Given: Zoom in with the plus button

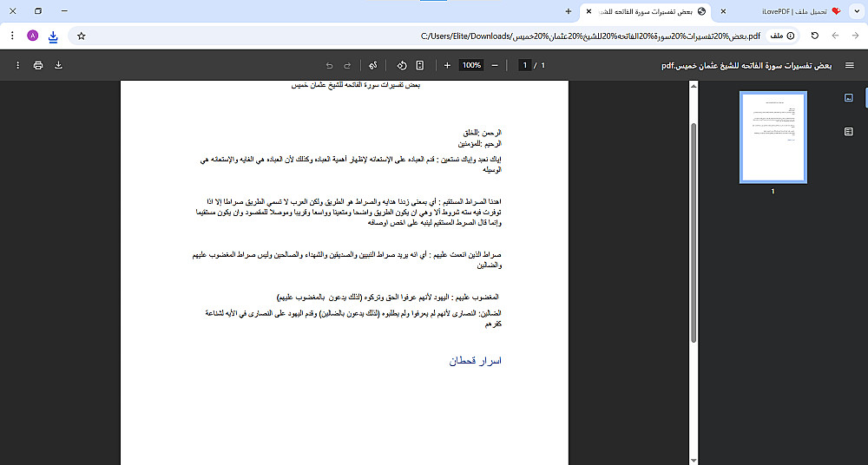Looking at the screenshot, I should (x=447, y=65).
